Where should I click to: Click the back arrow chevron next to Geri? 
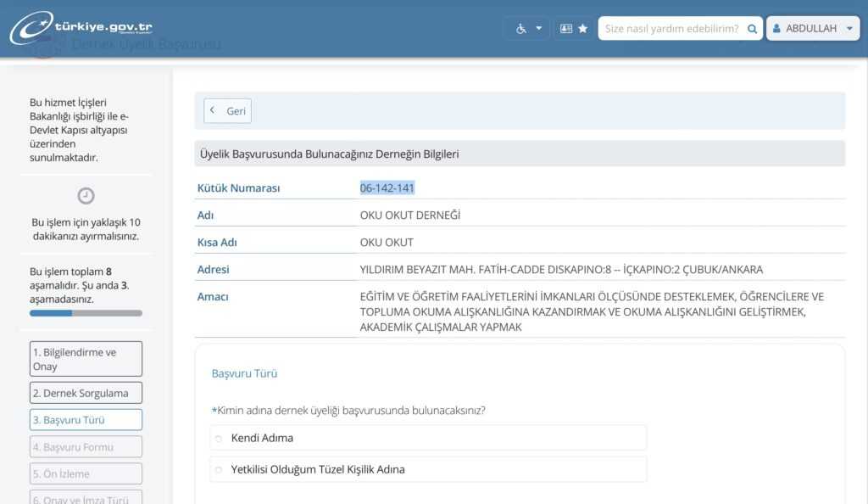click(x=213, y=111)
